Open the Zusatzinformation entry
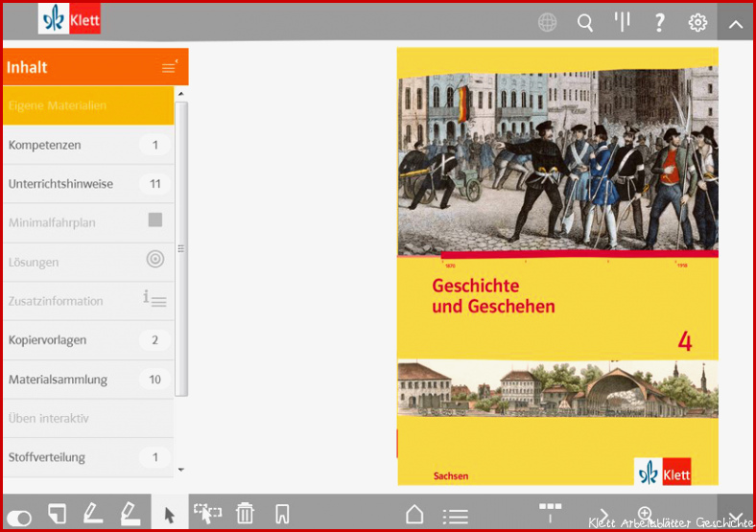The height and width of the screenshot is (532, 756). pos(88,301)
